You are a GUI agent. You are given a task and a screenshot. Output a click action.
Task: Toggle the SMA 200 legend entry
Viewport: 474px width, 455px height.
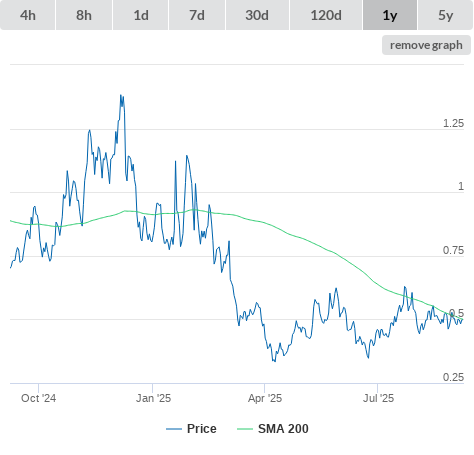(273, 429)
